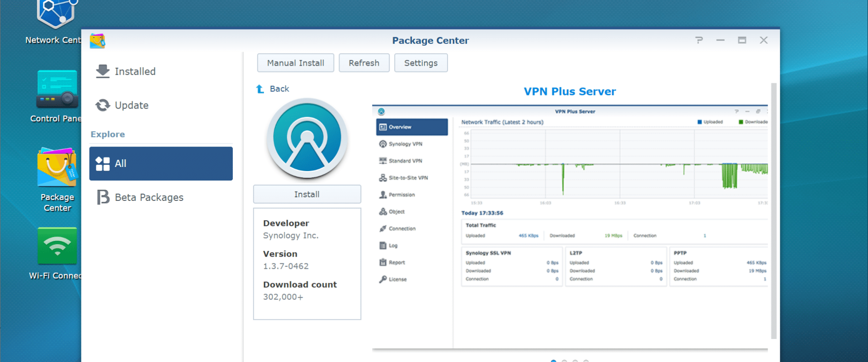Minimize the Package Center window

click(720, 40)
